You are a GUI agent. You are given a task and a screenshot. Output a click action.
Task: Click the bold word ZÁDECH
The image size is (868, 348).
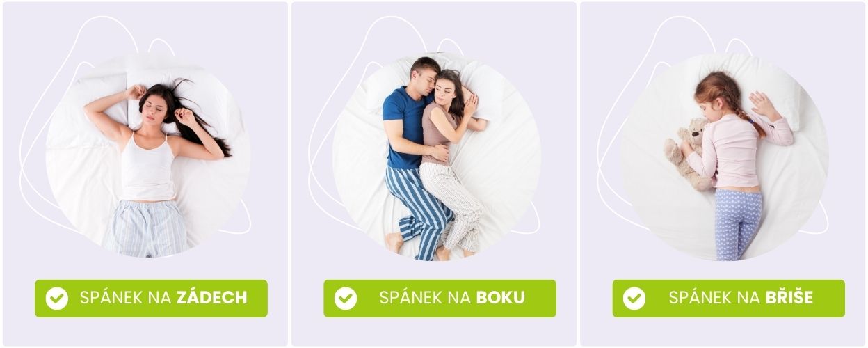point(211,298)
